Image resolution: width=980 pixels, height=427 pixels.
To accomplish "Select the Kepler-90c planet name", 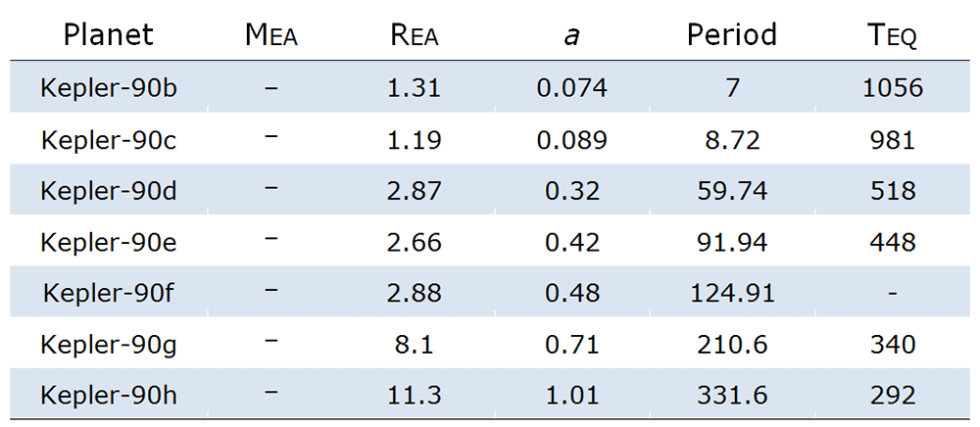I will point(109,140).
